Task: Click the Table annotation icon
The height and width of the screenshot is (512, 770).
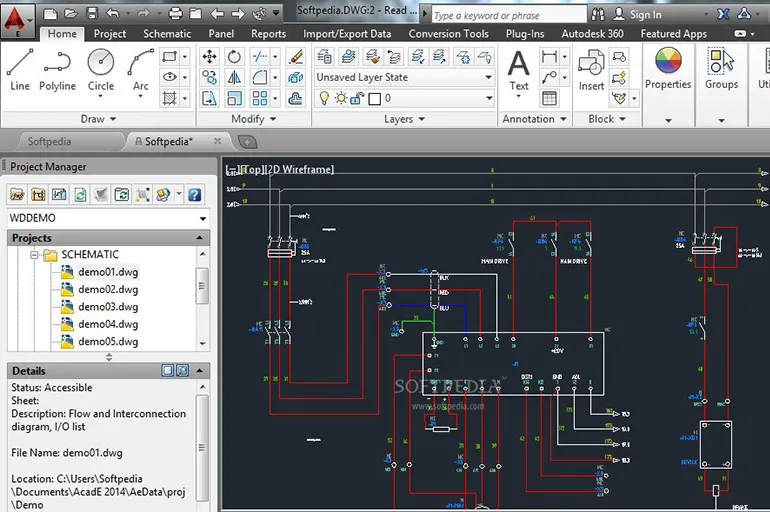Action: click(x=549, y=98)
